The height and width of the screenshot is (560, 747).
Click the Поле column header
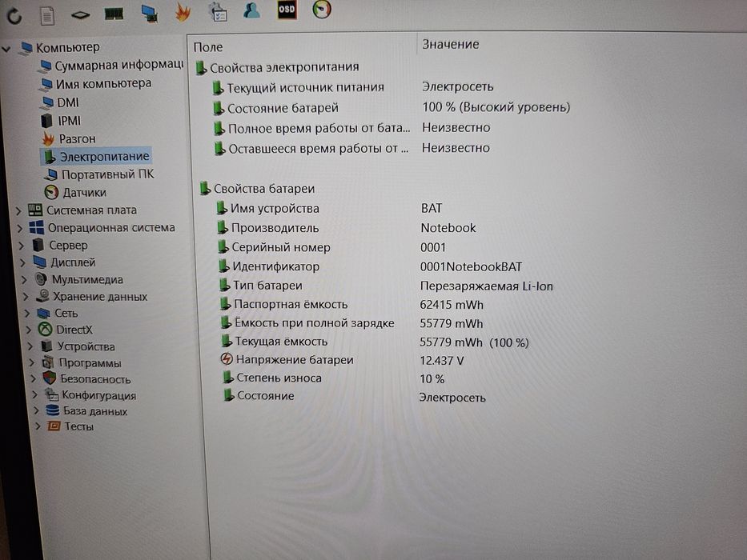click(208, 47)
